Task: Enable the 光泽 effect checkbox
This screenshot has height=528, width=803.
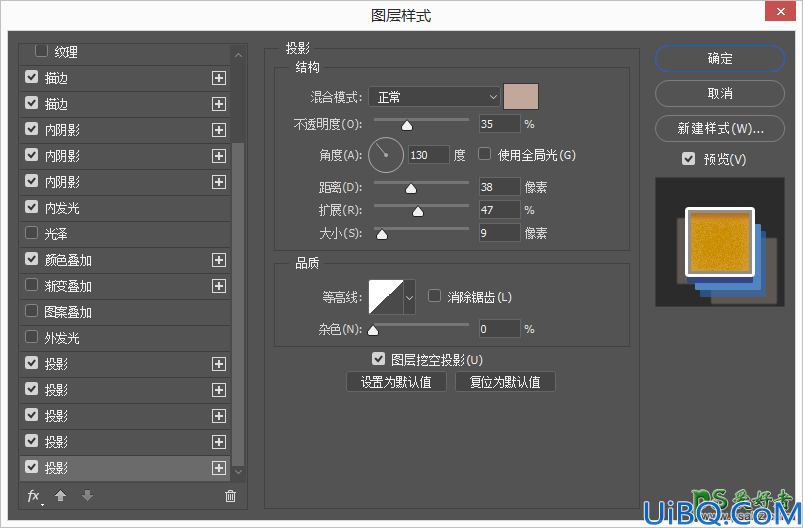Action: (x=32, y=233)
